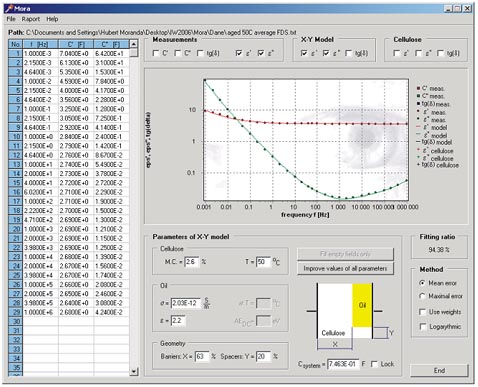This screenshot has height=387, width=478.
Task: Toggle tg(δ) checkbox in Measurements group
Action: pyautogui.click(x=200, y=53)
